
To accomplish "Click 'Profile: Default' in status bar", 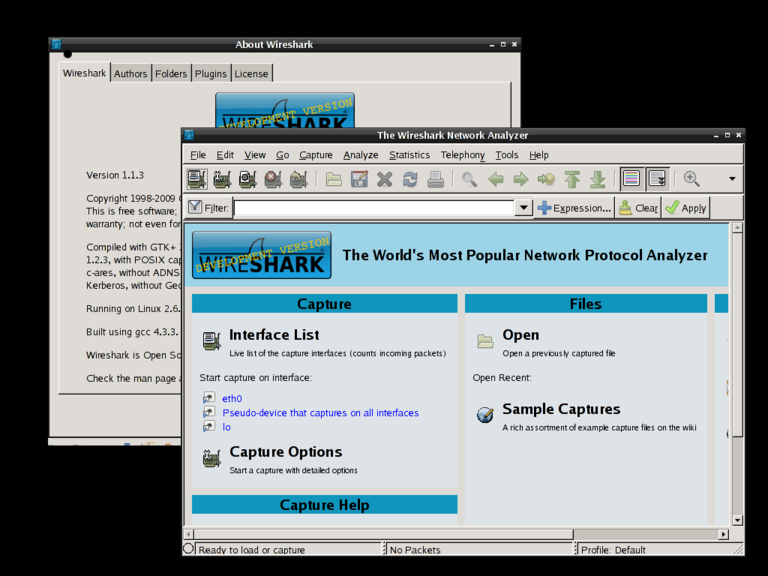I will [x=613, y=550].
